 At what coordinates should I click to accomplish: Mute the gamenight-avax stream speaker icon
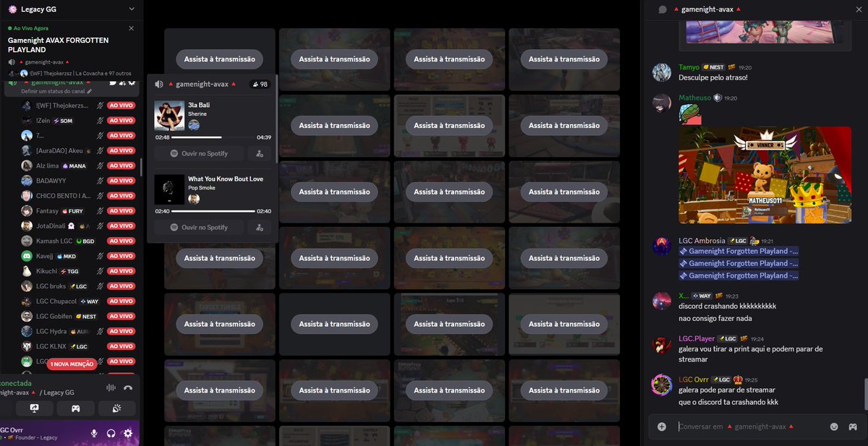(x=158, y=83)
